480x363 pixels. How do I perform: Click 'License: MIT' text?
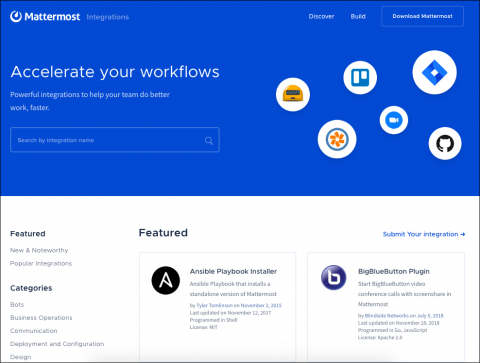tap(204, 327)
